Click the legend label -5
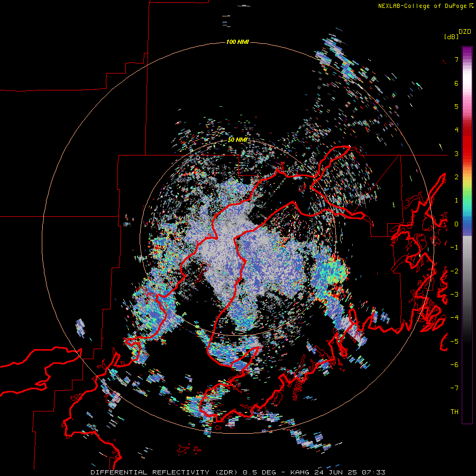The image size is (476, 476). 454,341
